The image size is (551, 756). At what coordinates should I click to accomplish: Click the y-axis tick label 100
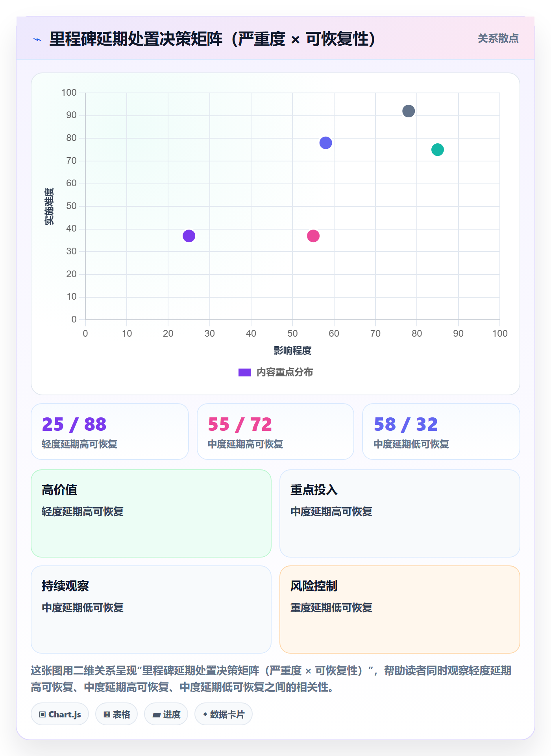pyautogui.click(x=69, y=93)
